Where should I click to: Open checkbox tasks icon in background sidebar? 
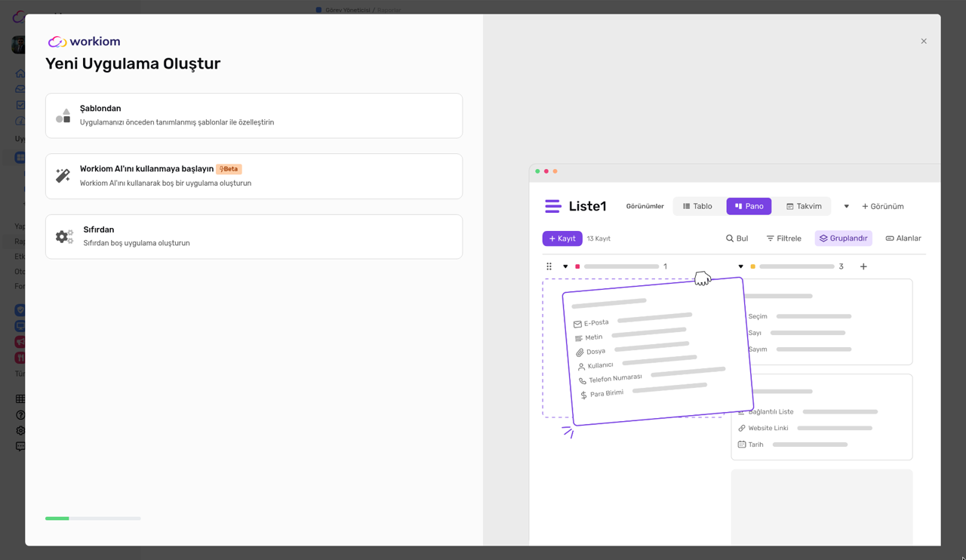point(20,105)
